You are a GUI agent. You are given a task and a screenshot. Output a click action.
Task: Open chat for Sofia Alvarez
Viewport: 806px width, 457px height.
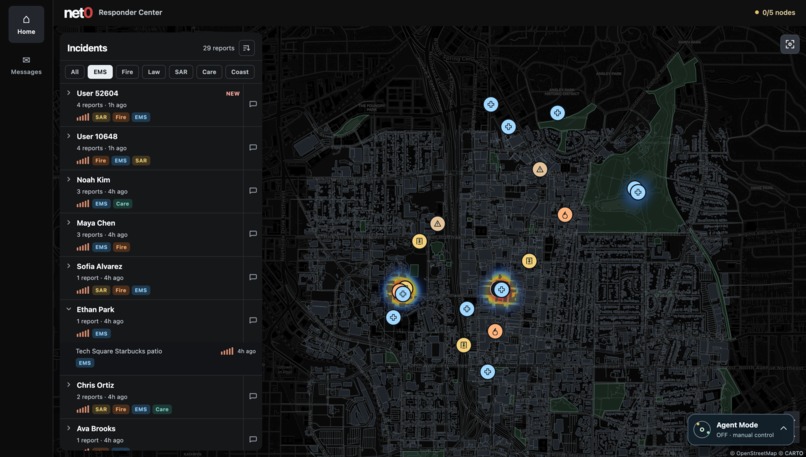(253, 277)
